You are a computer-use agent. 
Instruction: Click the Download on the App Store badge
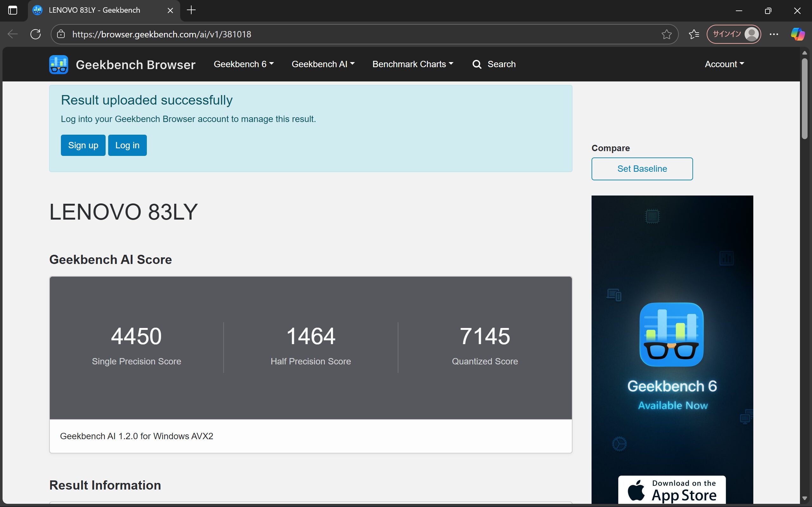[x=671, y=490]
